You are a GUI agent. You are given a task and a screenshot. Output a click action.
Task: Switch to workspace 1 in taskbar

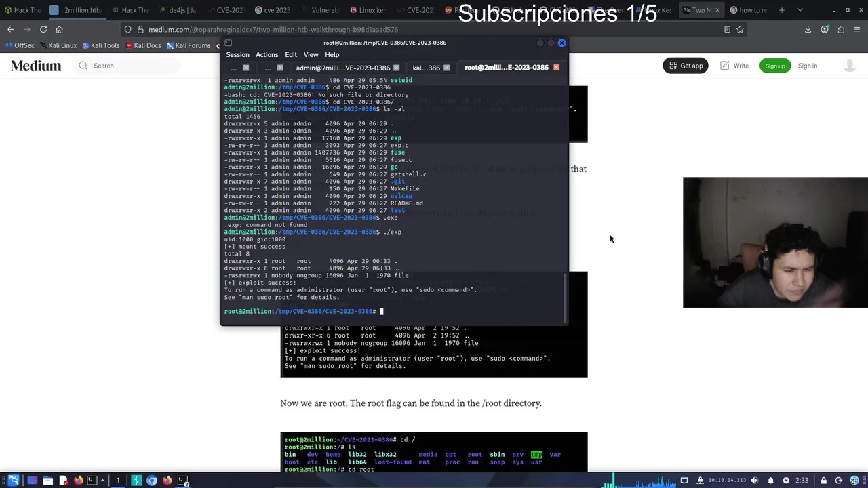click(117, 481)
